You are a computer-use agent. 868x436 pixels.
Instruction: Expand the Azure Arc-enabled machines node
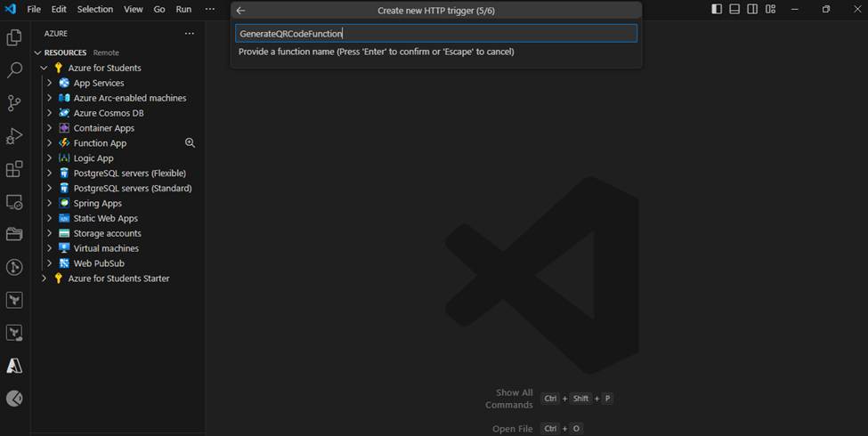49,98
